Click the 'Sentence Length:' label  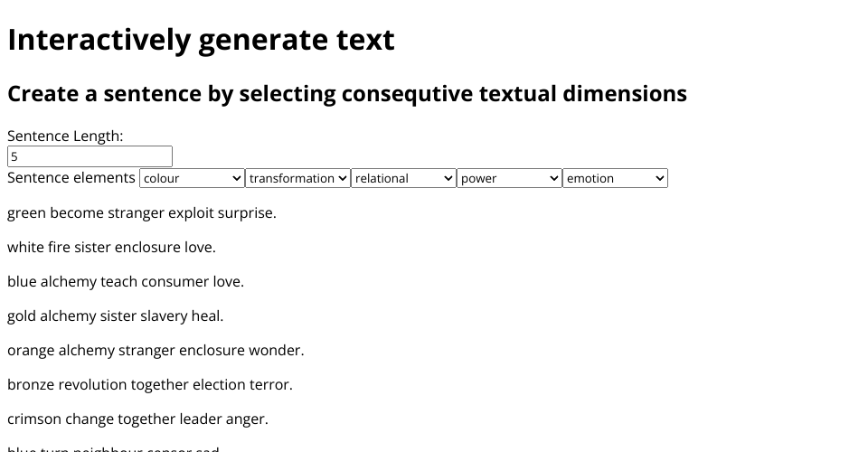65,136
